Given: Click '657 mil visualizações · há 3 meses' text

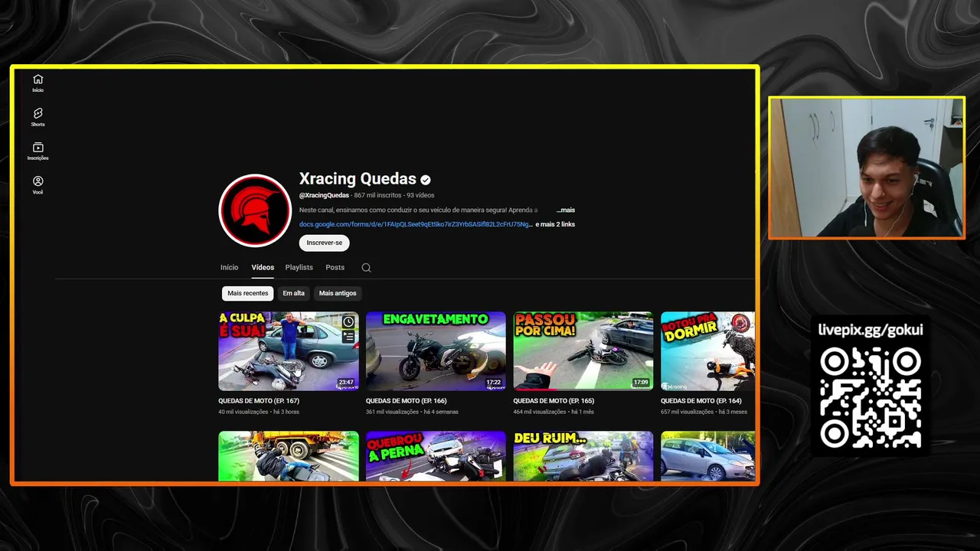Looking at the screenshot, I should (704, 412).
